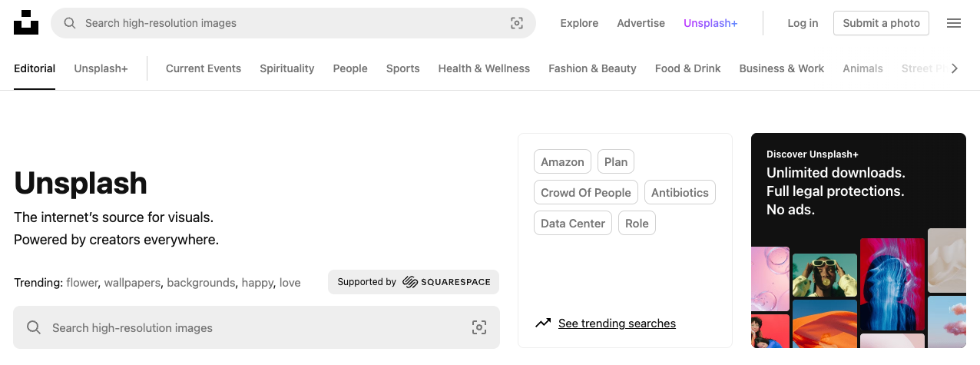The width and height of the screenshot is (980, 365).
Task: Open Unsplash+ in the header
Action: click(x=710, y=23)
